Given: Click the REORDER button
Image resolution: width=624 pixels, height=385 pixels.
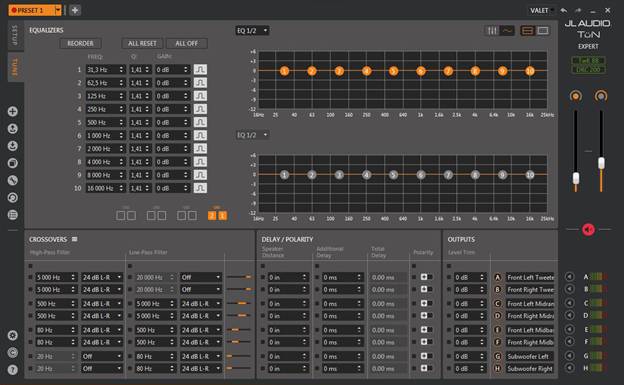Looking at the screenshot, I should (x=80, y=43).
